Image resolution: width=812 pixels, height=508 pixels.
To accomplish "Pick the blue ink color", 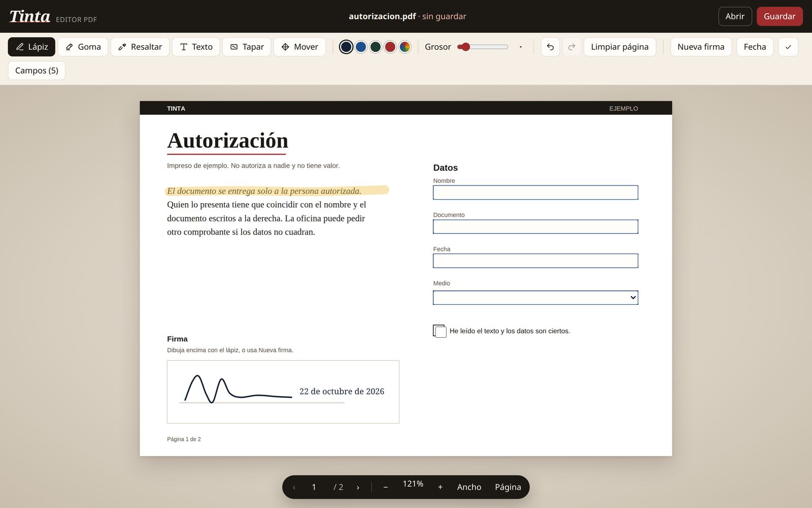I will tap(361, 47).
